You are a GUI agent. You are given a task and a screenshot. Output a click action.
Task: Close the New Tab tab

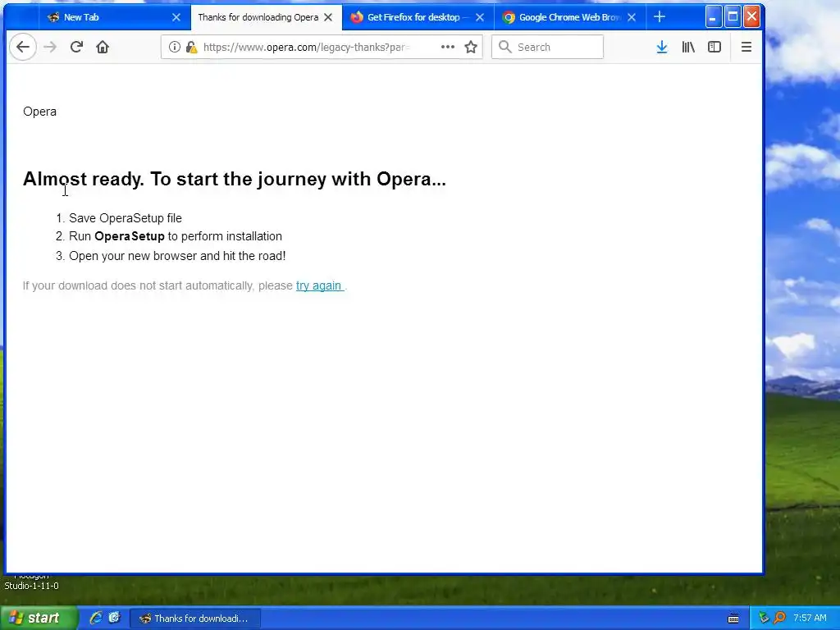(176, 17)
